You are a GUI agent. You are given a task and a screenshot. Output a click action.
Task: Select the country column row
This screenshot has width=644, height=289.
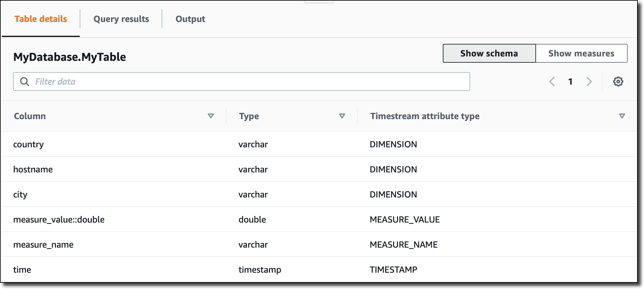(319, 144)
